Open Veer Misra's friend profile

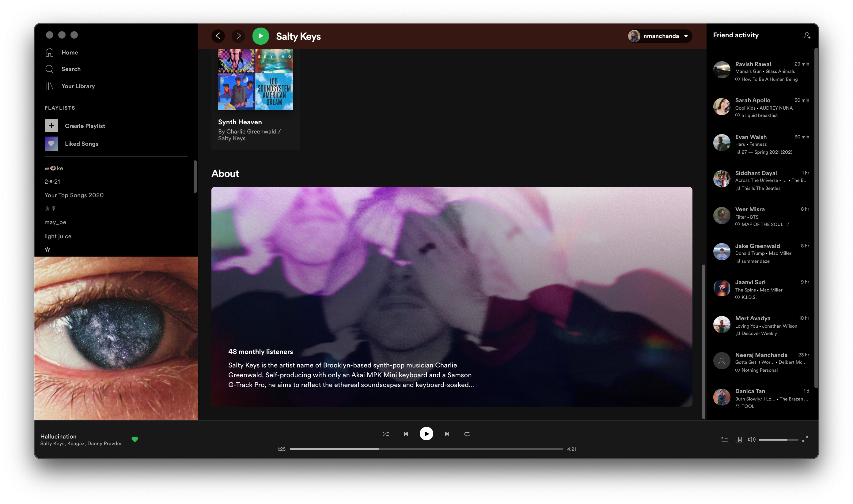point(750,209)
